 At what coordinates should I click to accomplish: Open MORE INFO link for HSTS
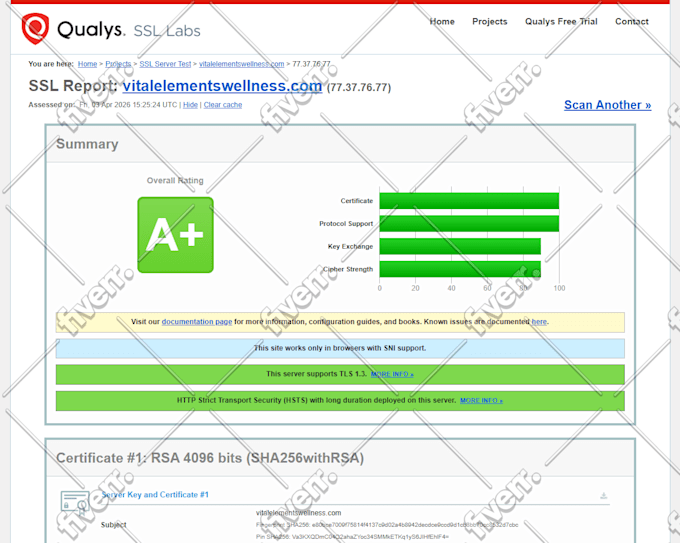point(481,401)
